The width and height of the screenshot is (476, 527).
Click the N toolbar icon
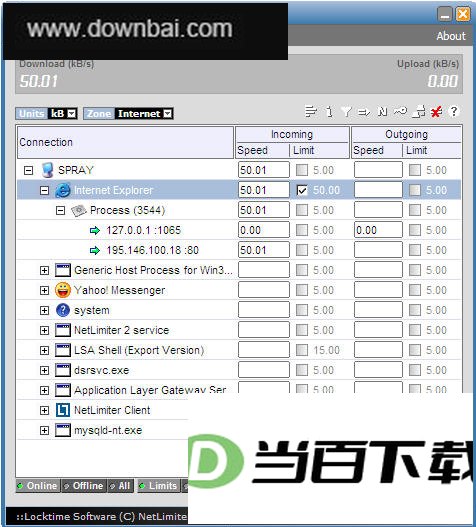(383, 111)
